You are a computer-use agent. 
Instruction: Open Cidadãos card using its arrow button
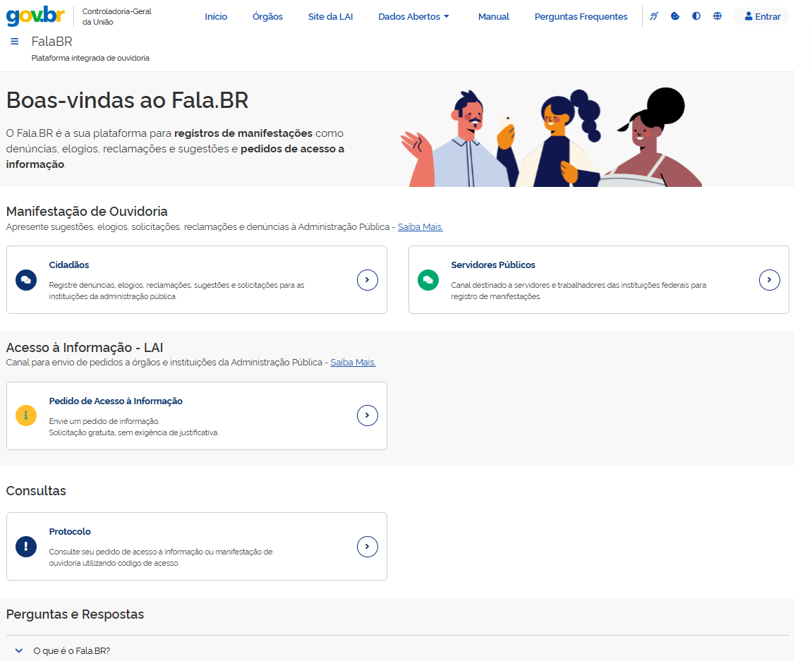click(x=367, y=280)
